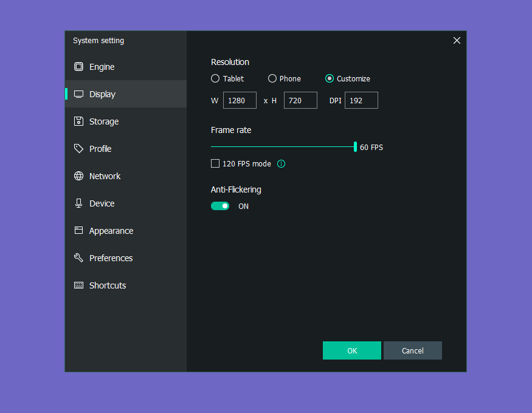Click the Preferences wrench icon
Image resolution: width=532 pixels, height=413 pixels.
[78, 258]
